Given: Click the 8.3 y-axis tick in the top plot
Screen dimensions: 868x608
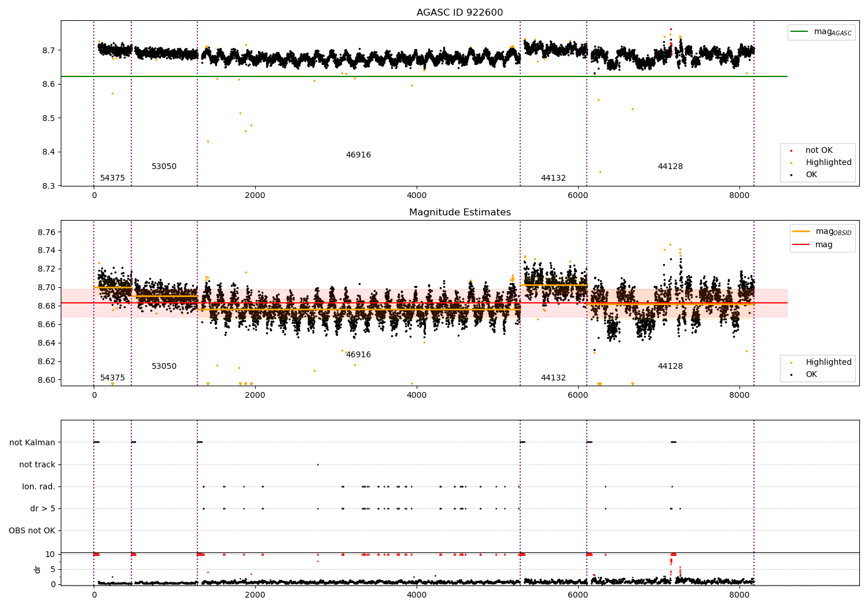Looking at the screenshot, I should 50,186.
